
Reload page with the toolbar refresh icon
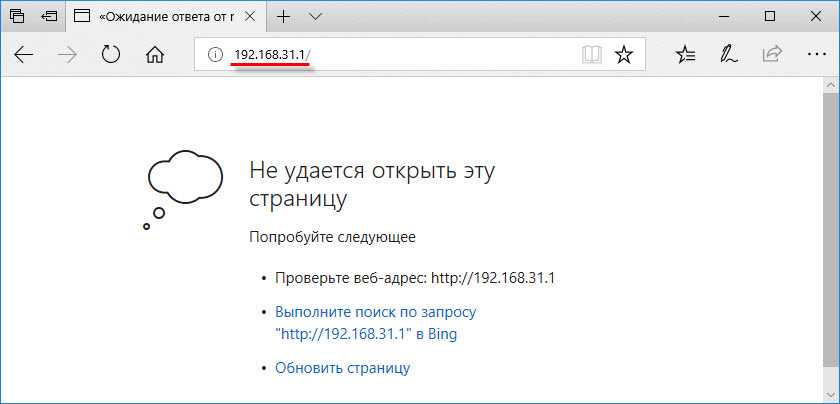111,55
